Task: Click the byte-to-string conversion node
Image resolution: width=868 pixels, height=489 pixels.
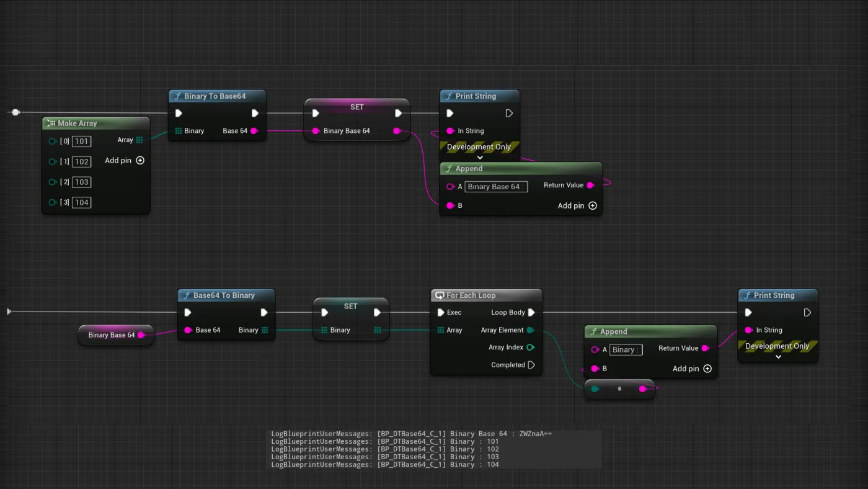Action: click(x=619, y=389)
